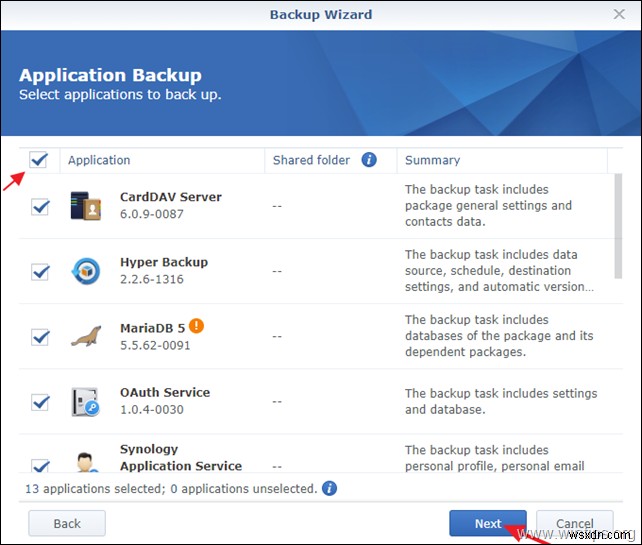Click the orange warning icon beside MariaDB 5
Screen dimensions: 642x545
tap(197, 326)
